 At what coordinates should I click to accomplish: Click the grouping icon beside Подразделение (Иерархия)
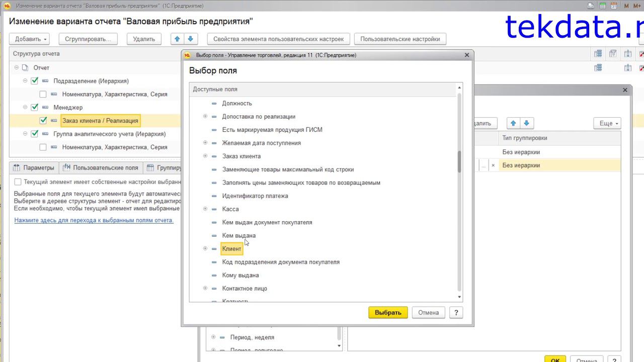tap(45, 81)
